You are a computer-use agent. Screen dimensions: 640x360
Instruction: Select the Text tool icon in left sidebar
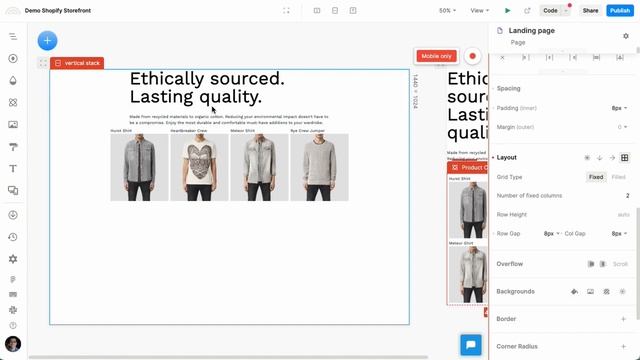pos(13,169)
